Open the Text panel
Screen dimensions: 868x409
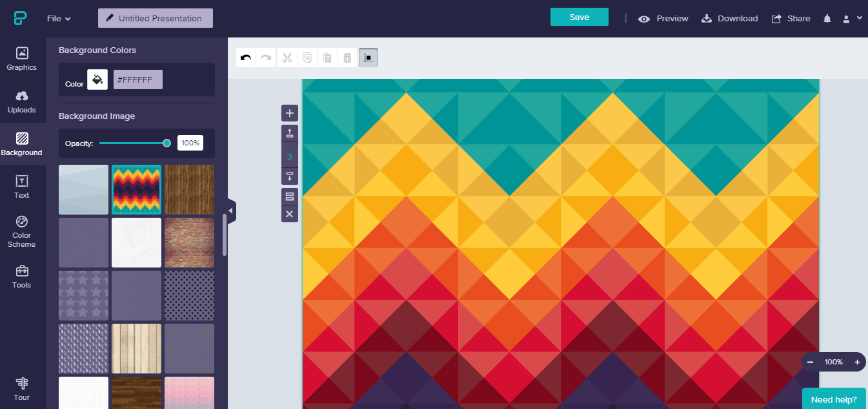click(x=22, y=187)
